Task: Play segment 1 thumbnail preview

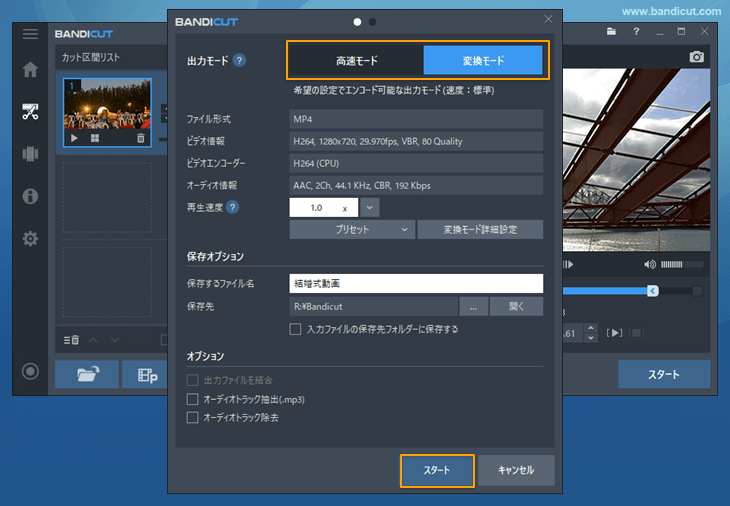Action: click(x=74, y=138)
